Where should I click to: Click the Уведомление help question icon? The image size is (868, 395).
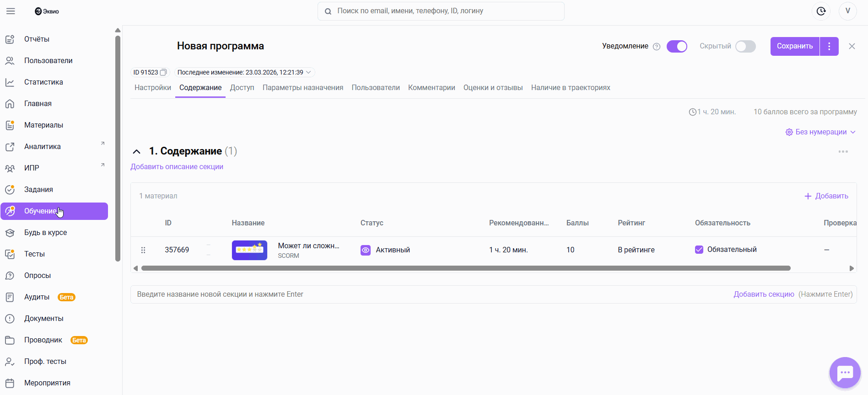[x=657, y=47]
